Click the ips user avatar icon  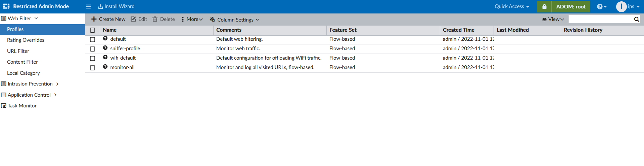621,6
